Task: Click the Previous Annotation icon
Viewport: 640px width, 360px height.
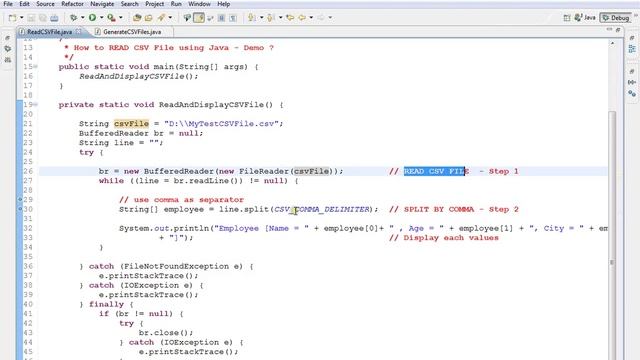Action: (271, 18)
